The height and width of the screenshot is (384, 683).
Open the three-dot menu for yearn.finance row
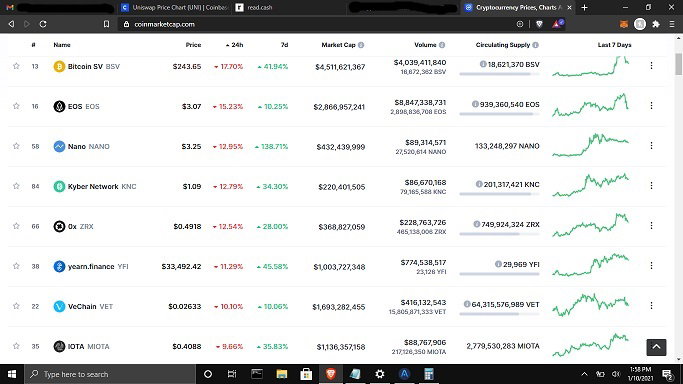[651, 266]
